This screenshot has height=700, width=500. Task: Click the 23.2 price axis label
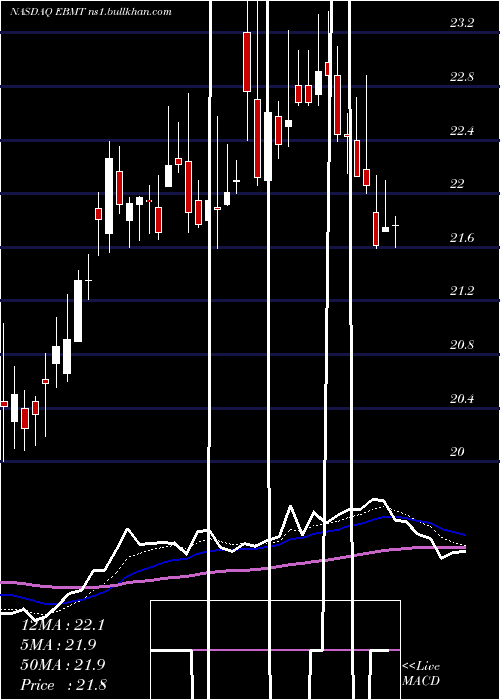coord(462,23)
